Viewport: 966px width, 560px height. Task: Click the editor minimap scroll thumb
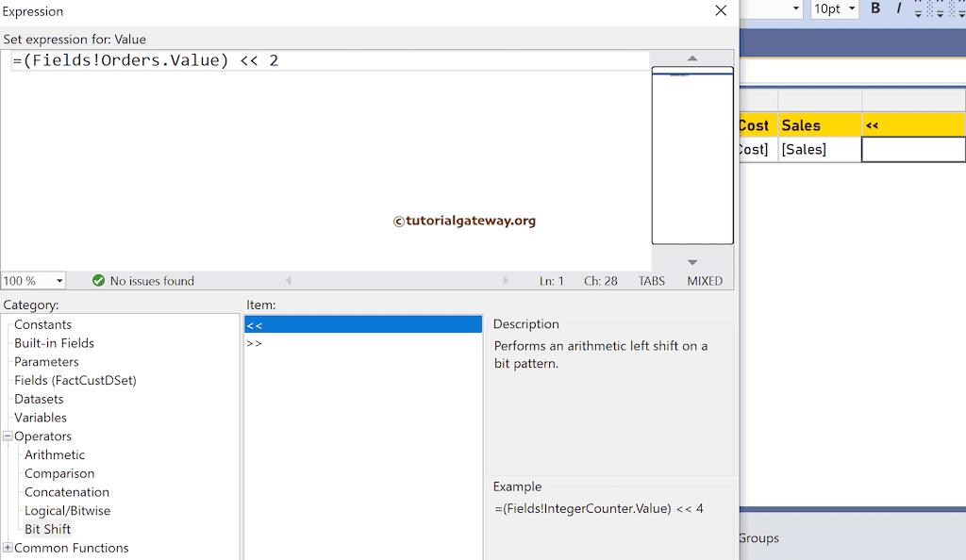point(692,155)
